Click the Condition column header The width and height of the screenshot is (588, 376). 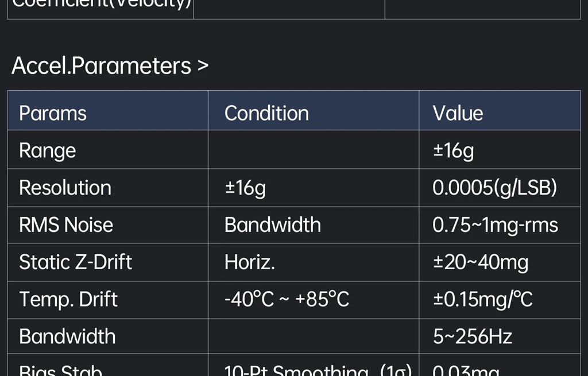(x=266, y=113)
